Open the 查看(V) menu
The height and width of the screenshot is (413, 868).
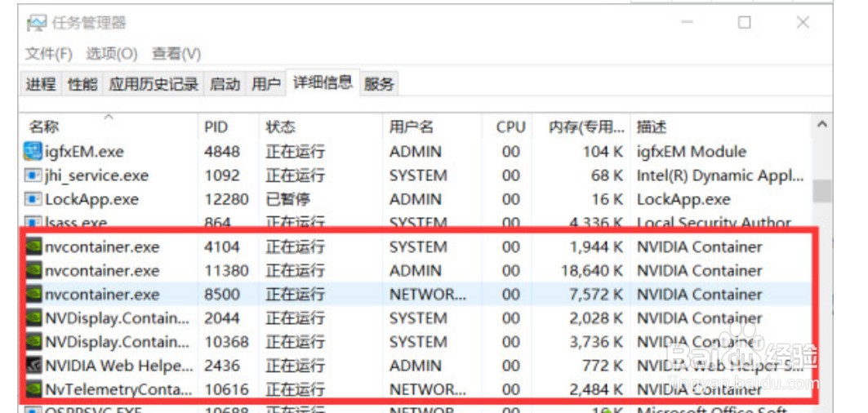click(176, 54)
